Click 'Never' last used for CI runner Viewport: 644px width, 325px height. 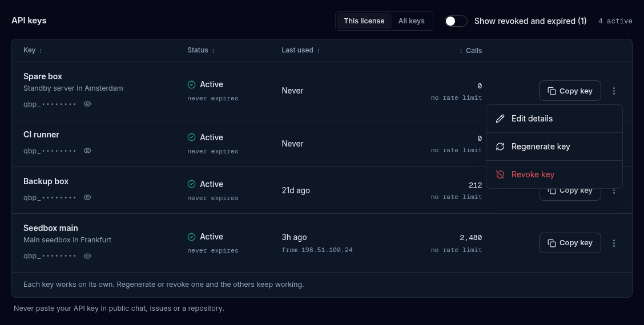pyautogui.click(x=292, y=144)
